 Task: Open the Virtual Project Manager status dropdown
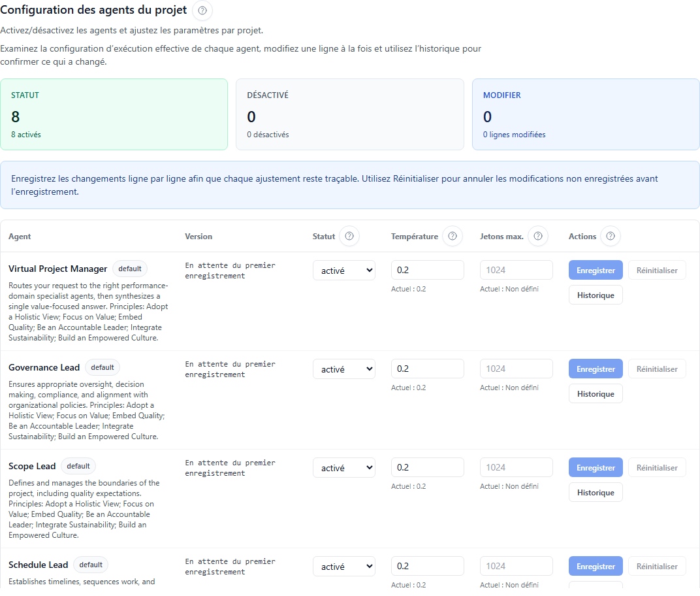[x=343, y=270]
